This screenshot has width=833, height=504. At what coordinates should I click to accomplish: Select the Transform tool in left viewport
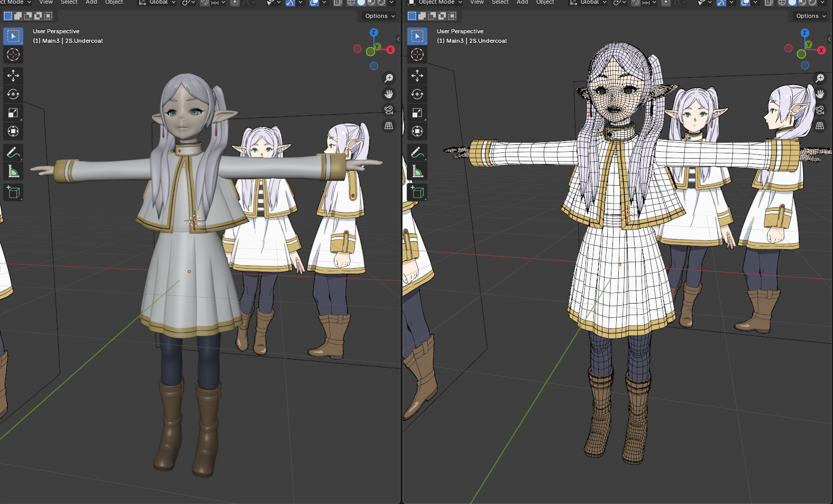pos(13,131)
